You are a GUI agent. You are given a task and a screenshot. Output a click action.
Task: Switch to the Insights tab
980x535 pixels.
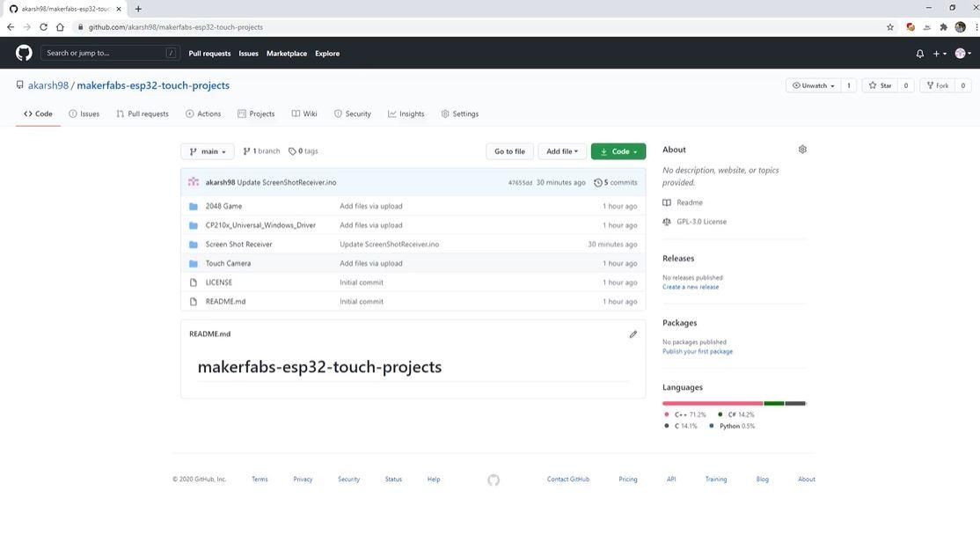(406, 114)
